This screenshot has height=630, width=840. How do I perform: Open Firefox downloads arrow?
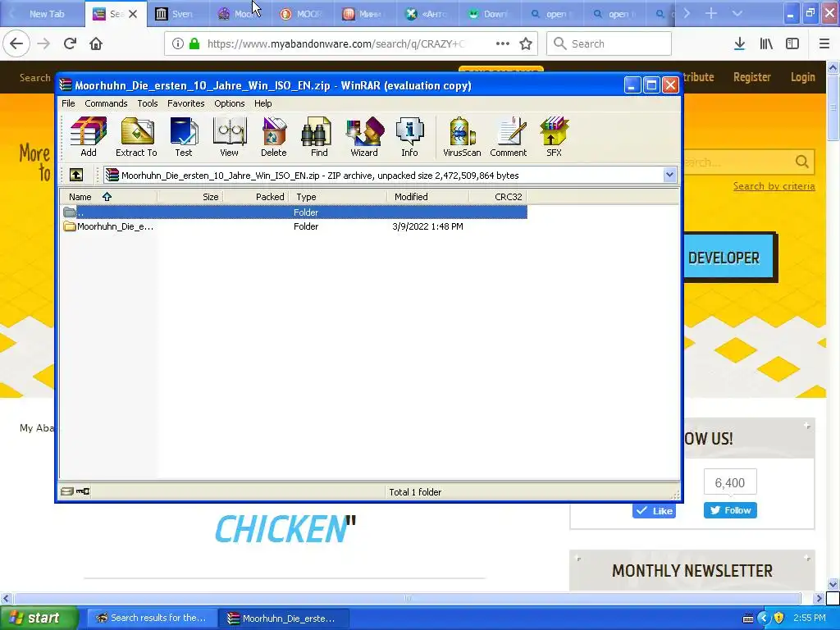(739, 43)
